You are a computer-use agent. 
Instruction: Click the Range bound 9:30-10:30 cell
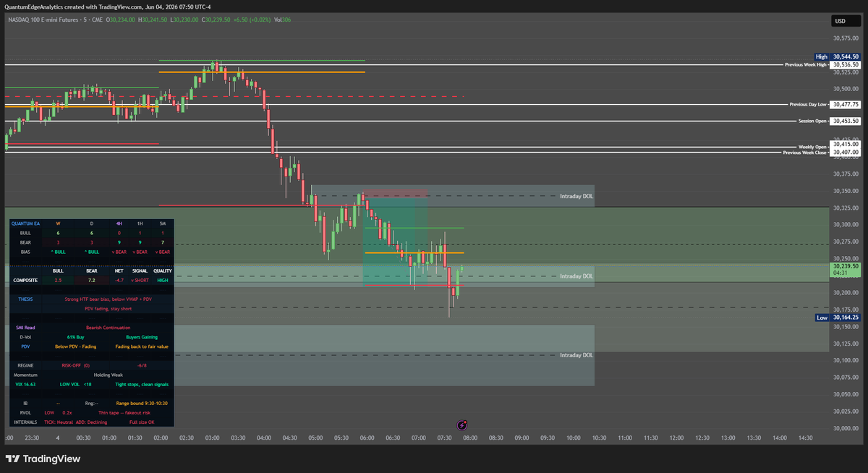[x=142, y=403]
